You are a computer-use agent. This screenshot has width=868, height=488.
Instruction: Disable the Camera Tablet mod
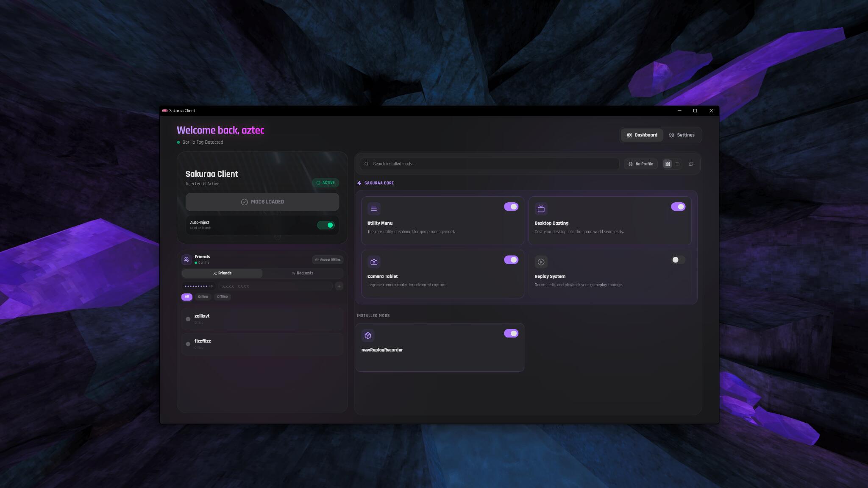coord(511,260)
